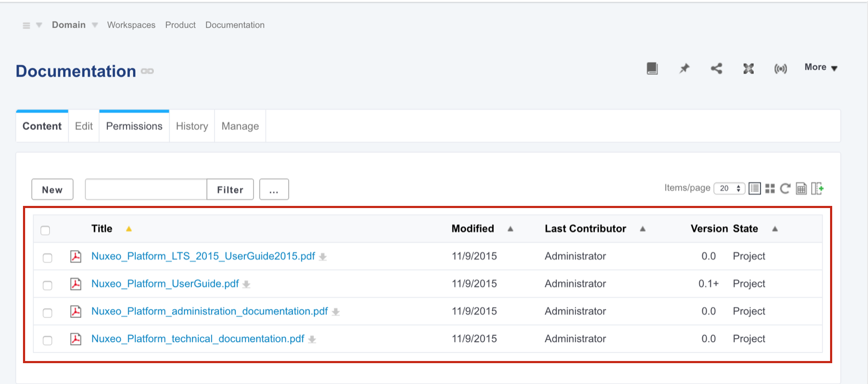Open the Product breadcrumb
868x384 pixels.
point(180,25)
